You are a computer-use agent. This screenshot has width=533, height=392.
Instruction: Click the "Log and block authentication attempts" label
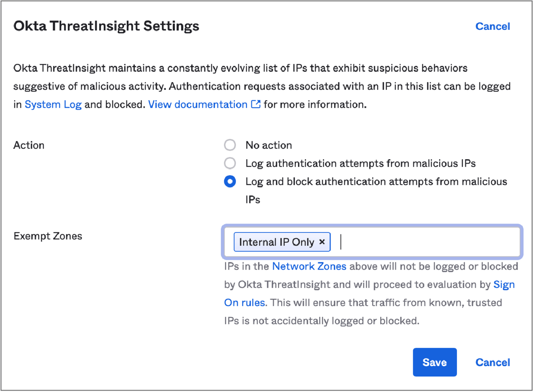point(376,182)
